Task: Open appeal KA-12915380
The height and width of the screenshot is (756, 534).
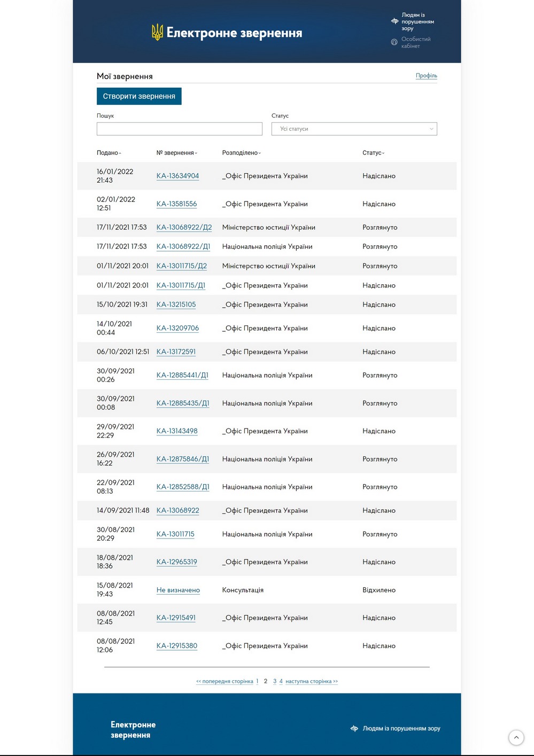Action: click(x=177, y=645)
